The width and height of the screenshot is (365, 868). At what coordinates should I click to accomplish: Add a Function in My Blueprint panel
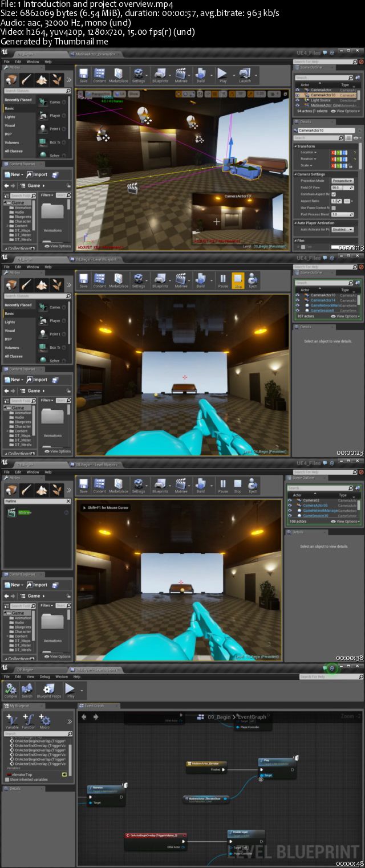29,721
